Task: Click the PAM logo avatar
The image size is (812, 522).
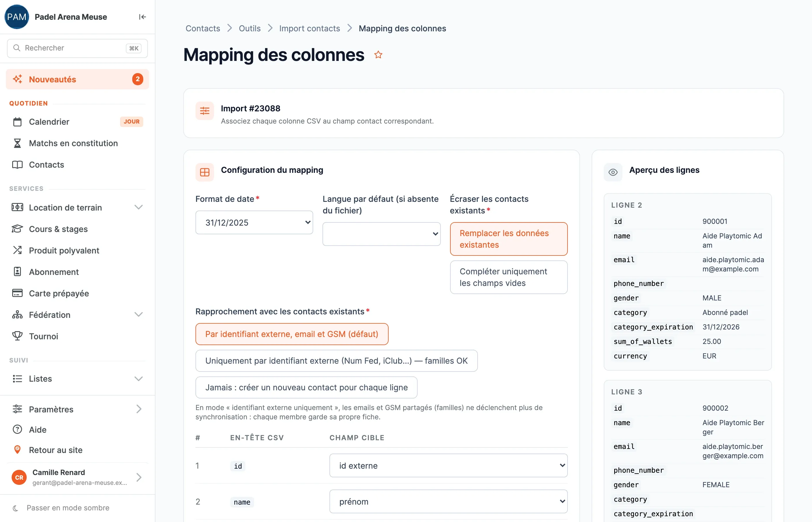Action: (17, 17)
